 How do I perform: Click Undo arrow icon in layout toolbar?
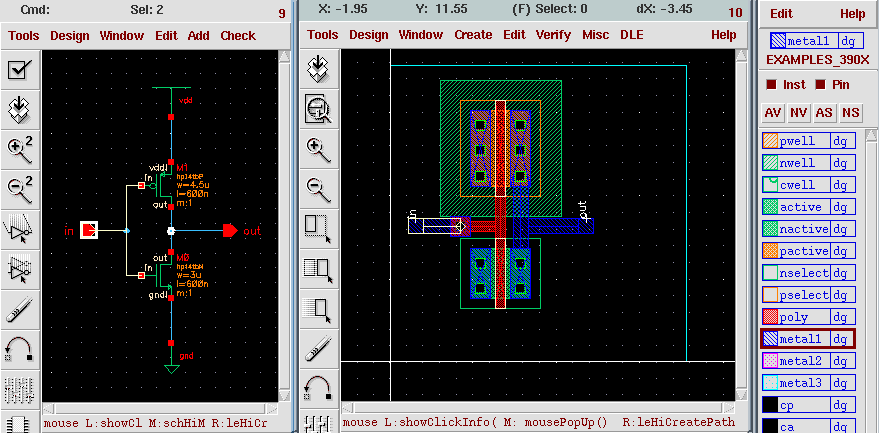[319, 388]
